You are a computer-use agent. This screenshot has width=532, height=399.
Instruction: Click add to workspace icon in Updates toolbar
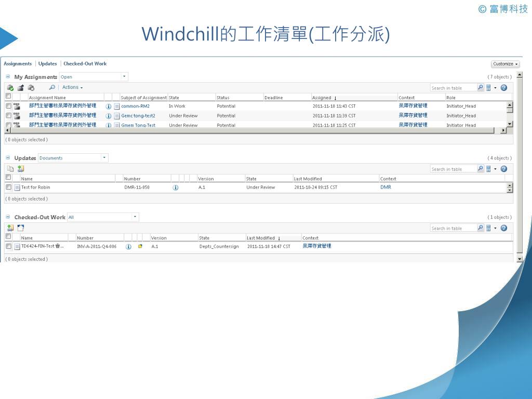pyautogui.click(x=21, y=169)
